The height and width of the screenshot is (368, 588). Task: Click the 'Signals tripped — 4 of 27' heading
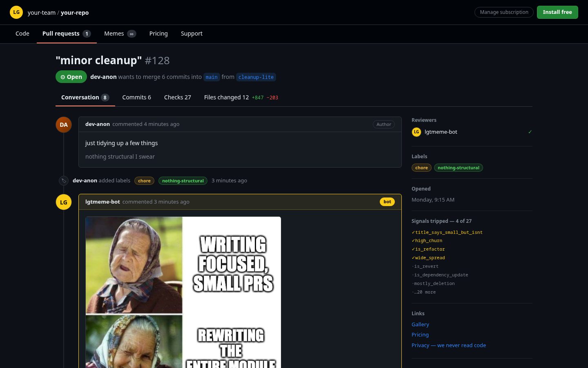point(441,221)
